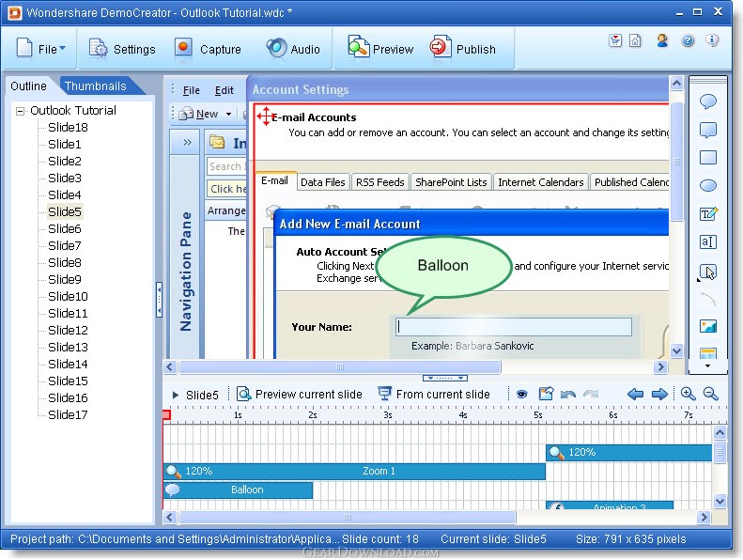Screen dimensions: 743x560
Task: Click From current slide
Action: point(434,394)
